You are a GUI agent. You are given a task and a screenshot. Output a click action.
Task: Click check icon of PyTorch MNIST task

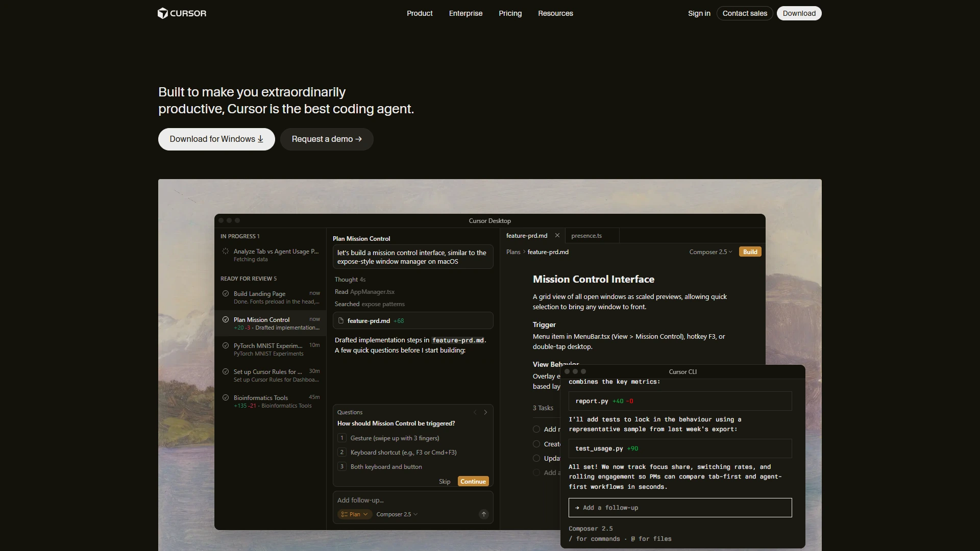(226, 345)
